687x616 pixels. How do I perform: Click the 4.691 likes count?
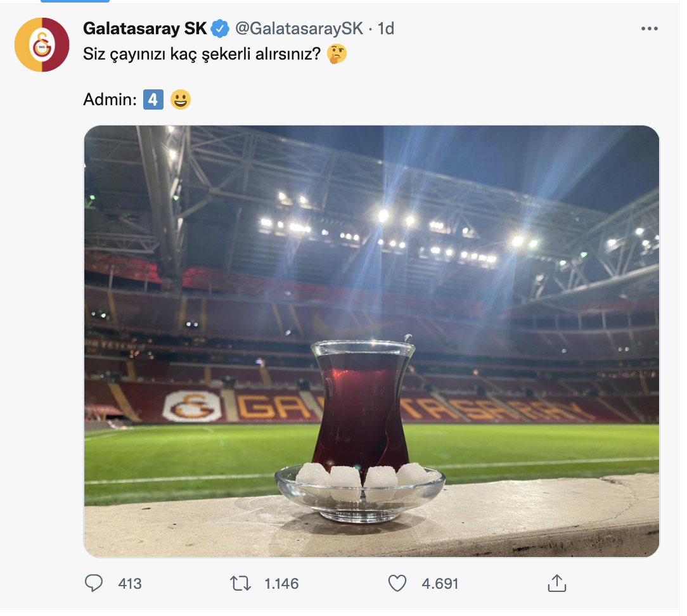click(x=440, y=584)
